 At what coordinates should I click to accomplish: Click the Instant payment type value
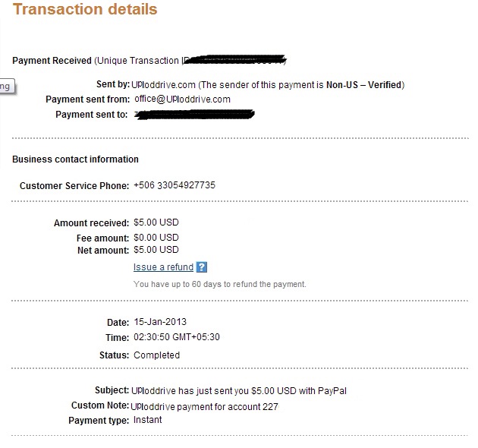pos(147,420)
